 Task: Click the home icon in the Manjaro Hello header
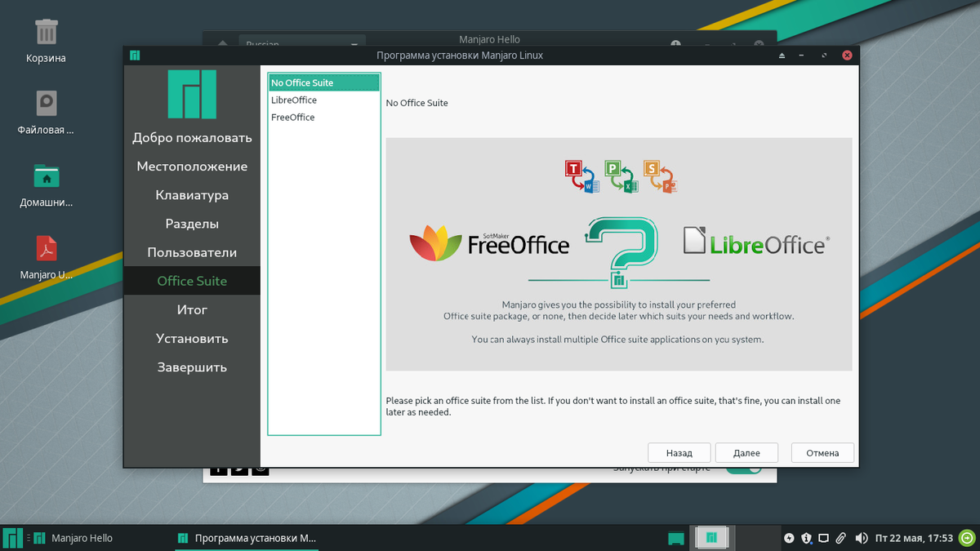click(x=222, y=44)
